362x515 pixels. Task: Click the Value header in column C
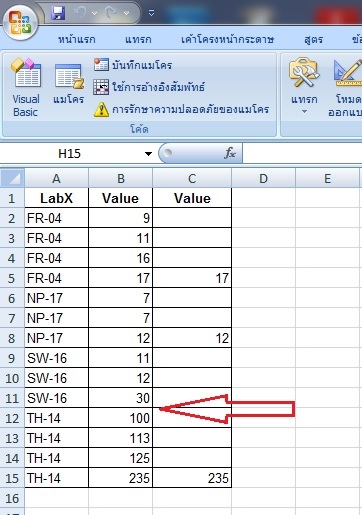(x=192, y=198)
